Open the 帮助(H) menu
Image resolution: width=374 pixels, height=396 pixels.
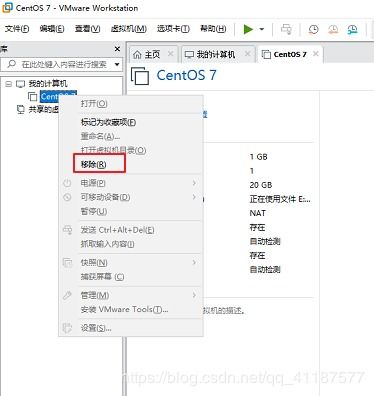[x=213, y=29]
